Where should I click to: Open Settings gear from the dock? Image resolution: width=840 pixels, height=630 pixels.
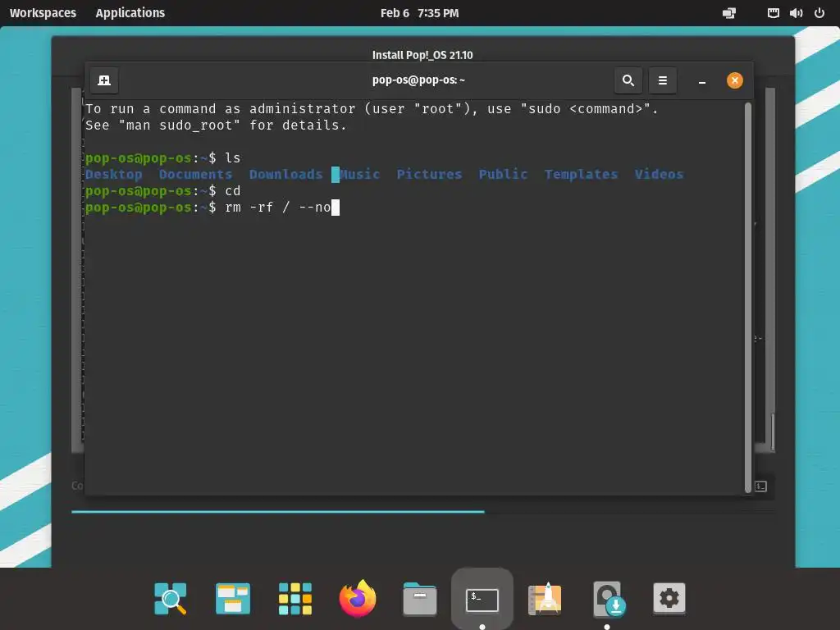click(669, 598)
